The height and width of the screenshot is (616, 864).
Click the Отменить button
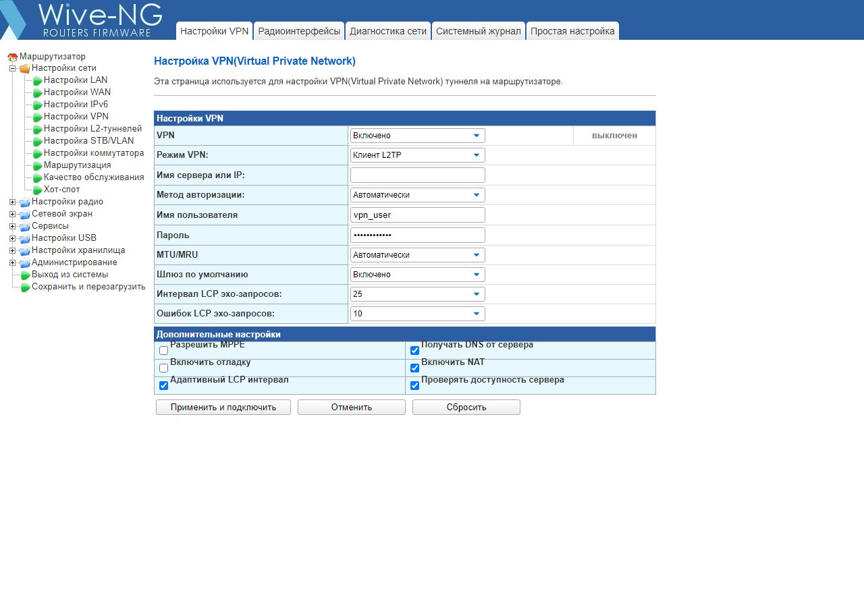click(x=352, y=408)
